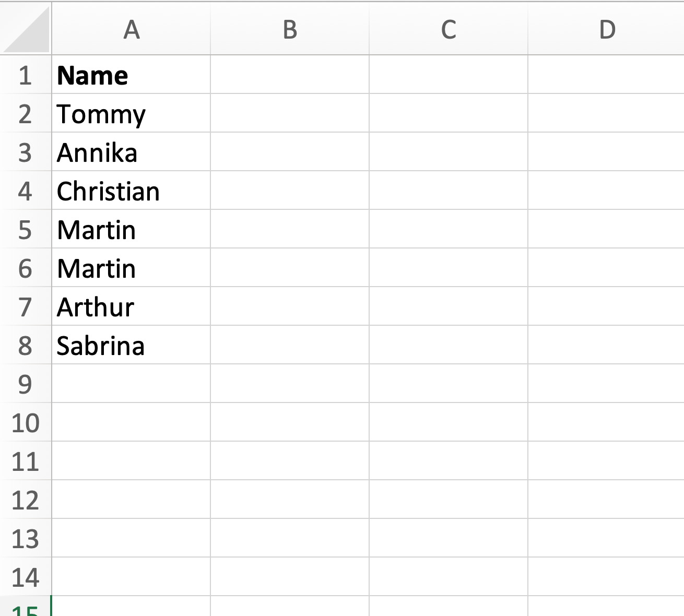Select the bold Name header cell

click(x=131, y=75)
